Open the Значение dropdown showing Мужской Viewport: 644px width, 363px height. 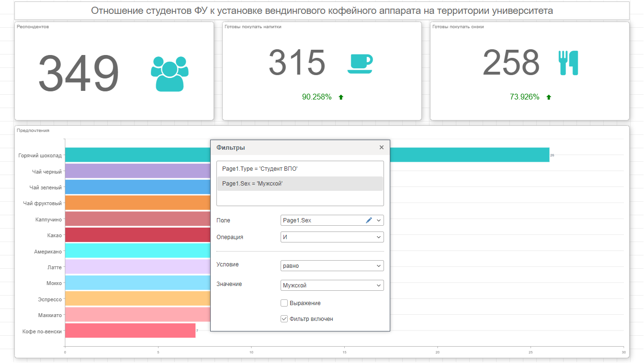click(332, 286)
